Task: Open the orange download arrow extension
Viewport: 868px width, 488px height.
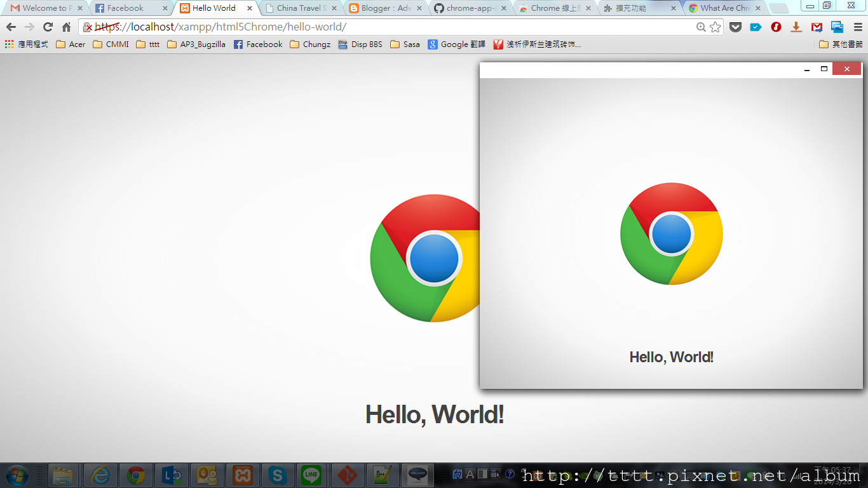Action: click(x=796, y=27)
